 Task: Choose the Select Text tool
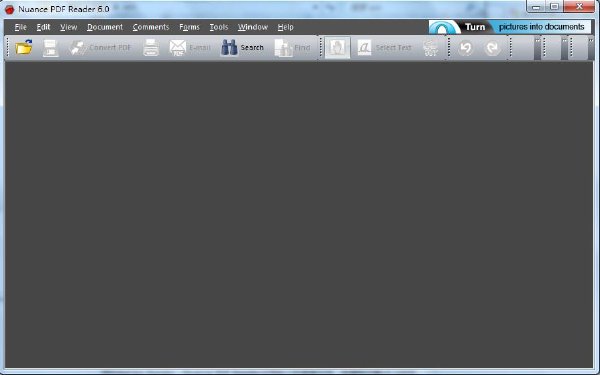click(384, 48)
